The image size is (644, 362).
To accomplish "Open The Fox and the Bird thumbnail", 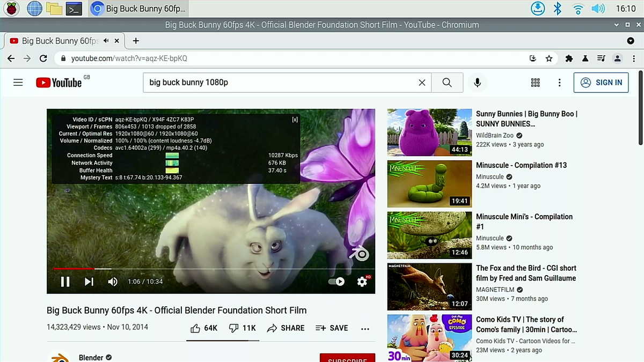I will [x=429, y=286].
